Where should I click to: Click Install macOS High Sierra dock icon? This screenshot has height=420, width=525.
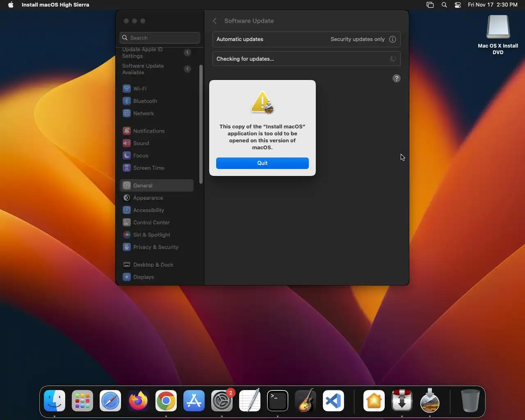click(430, 401)
